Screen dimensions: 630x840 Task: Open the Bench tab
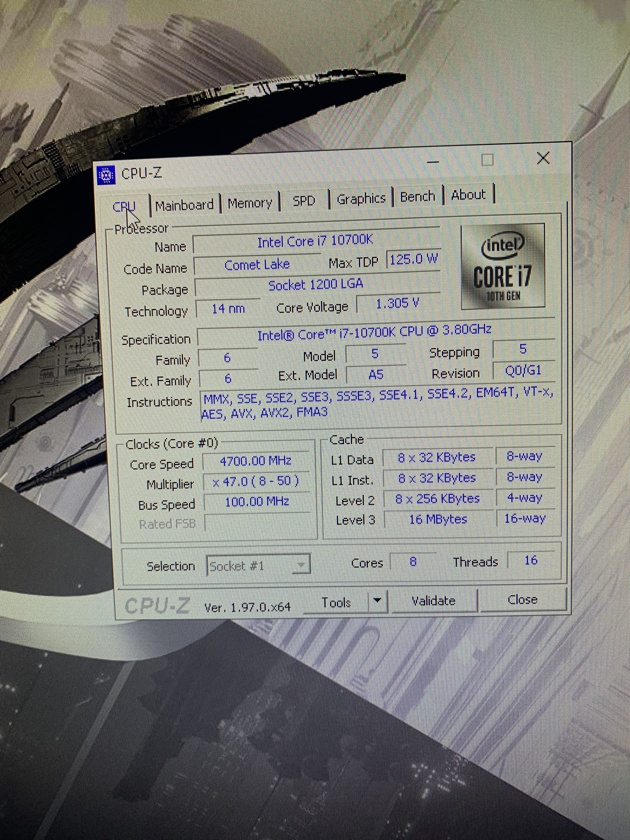click(x=417, y=196)
